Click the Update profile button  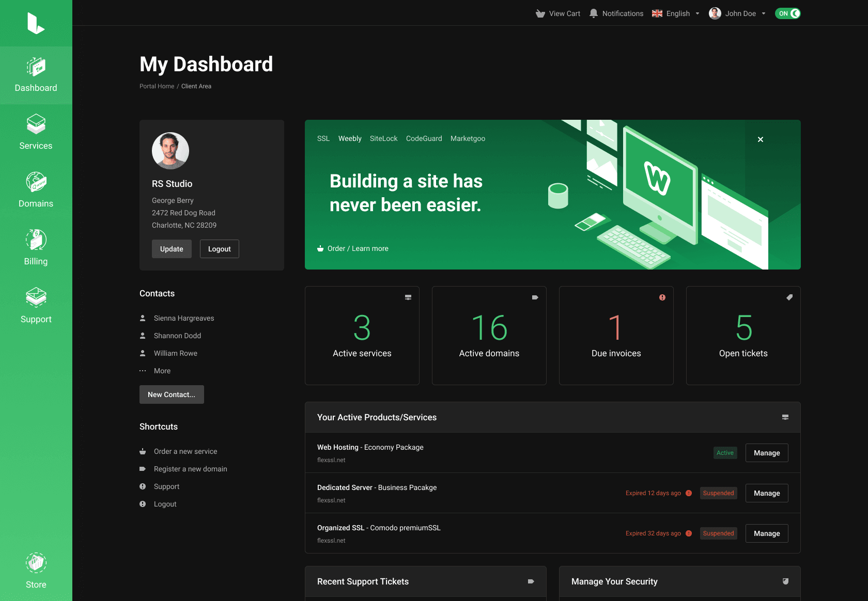pos(172,249)
